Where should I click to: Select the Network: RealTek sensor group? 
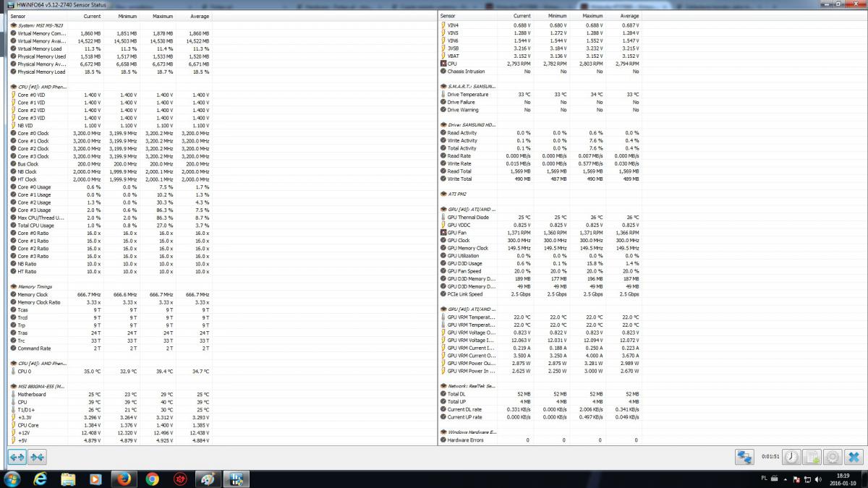tap(467, 387)
